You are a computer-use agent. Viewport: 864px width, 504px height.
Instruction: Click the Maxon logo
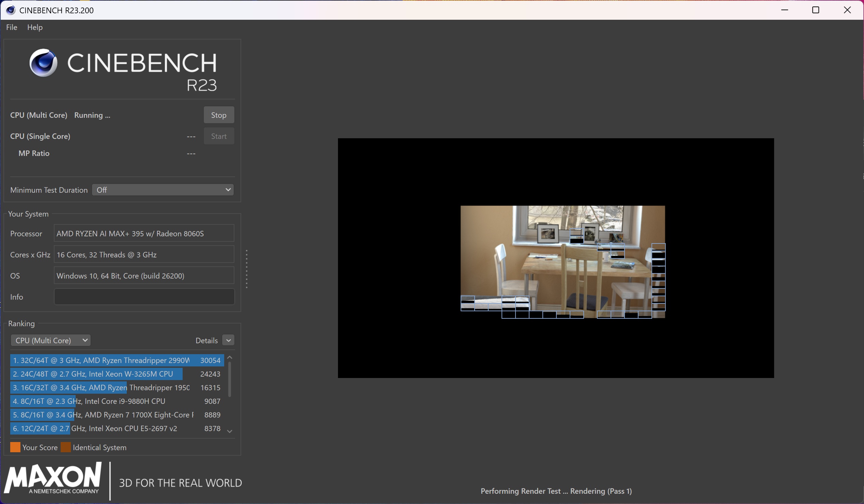53,478
